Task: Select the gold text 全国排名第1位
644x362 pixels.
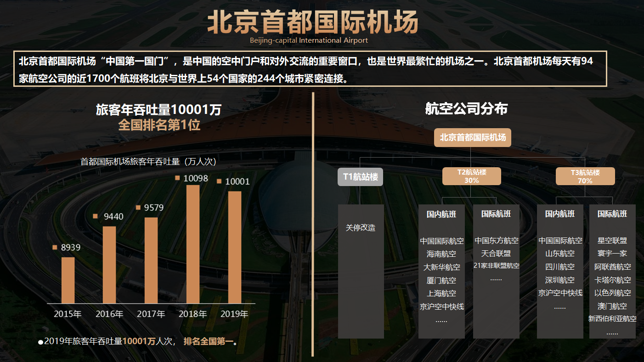Action: click(159, 125)
